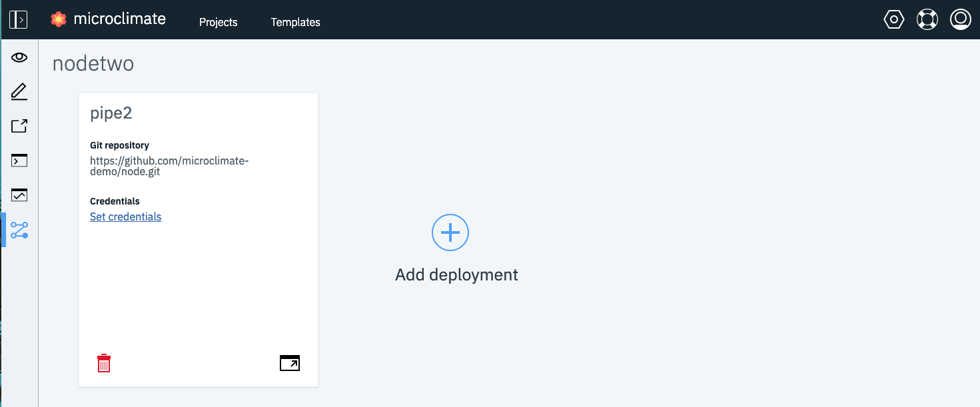Click the Set credentials link
Viewport: 980px width, 407px height.
(125, 216)
